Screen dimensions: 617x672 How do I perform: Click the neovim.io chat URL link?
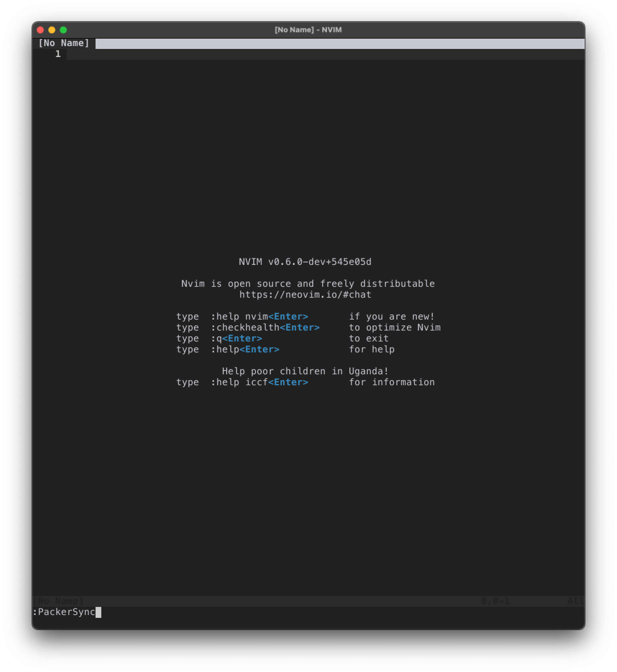[305, 294]
